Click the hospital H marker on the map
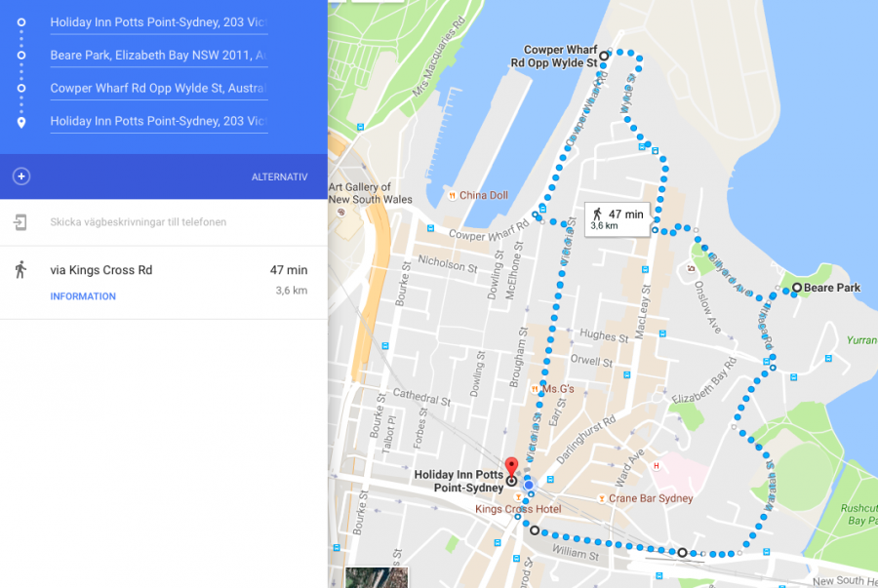Screen dimensions: 878x588 click(657, 465)
